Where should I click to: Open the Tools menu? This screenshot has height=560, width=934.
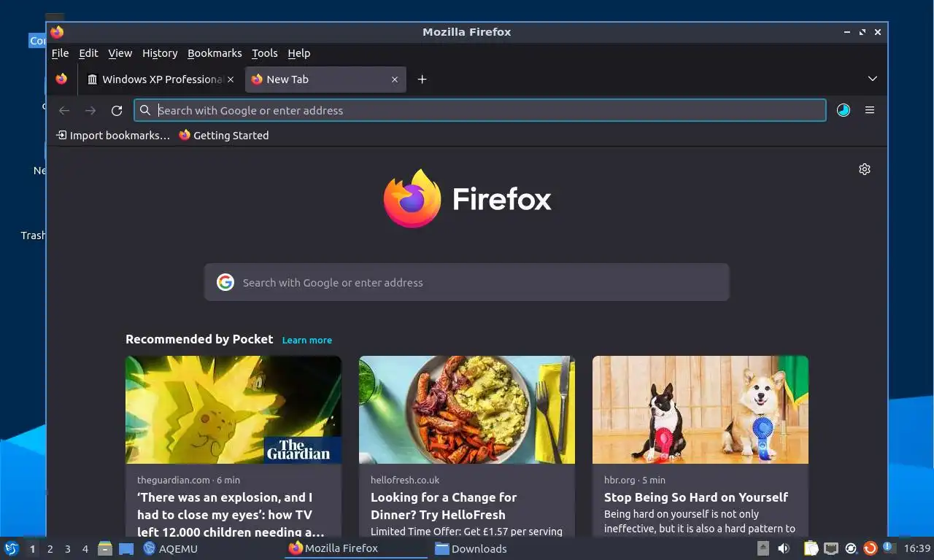point(264,53)
